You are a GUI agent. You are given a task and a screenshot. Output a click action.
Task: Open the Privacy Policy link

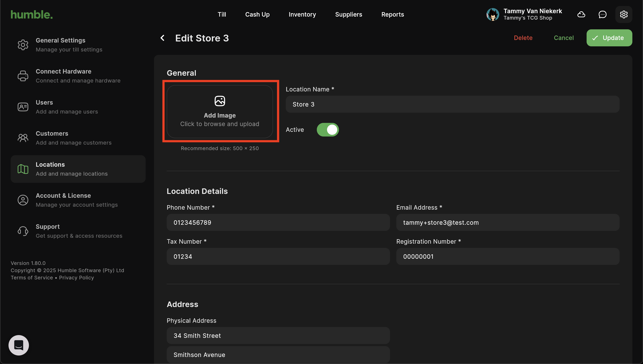coord(76,277)
